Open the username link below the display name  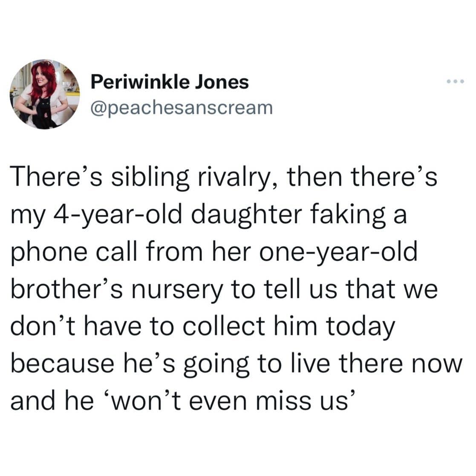pos(181,108)
